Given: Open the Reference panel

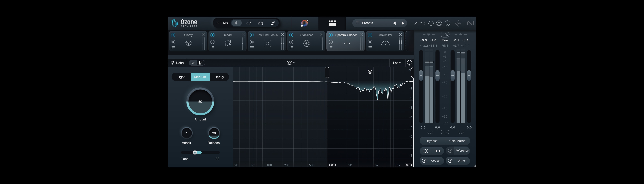Looking at the screenshot, I should 462,151.
